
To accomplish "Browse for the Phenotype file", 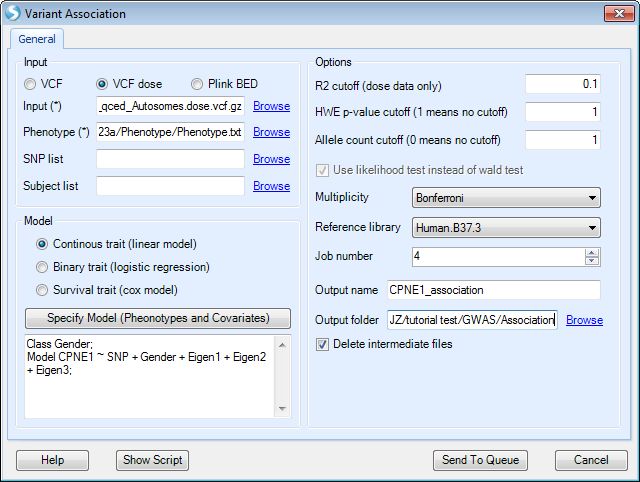I will coord(271,132).
